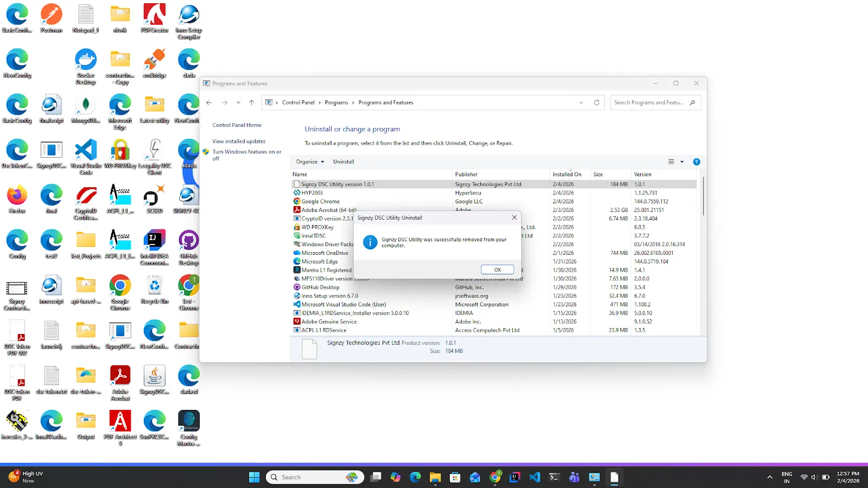Open the Recycle Bin desktop icon
The width and height of the screenshot is (868, 488).
coord(155,290)
